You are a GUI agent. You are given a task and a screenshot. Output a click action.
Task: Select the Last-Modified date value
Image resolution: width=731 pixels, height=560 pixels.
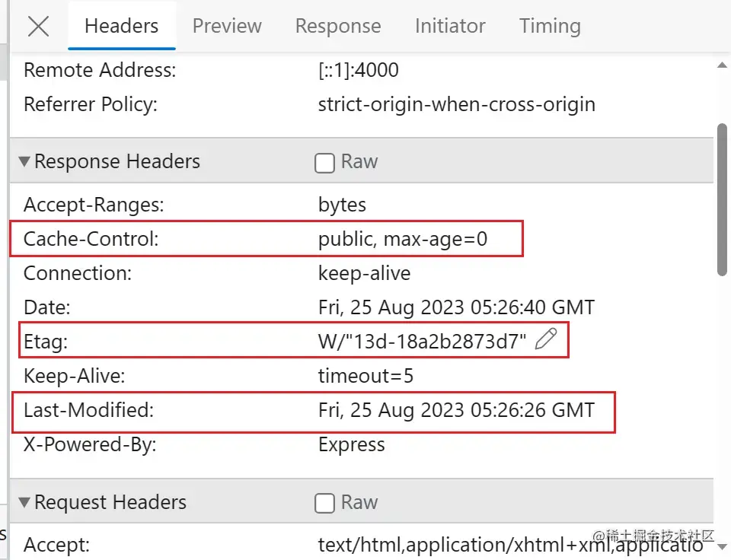click(456, 410)
